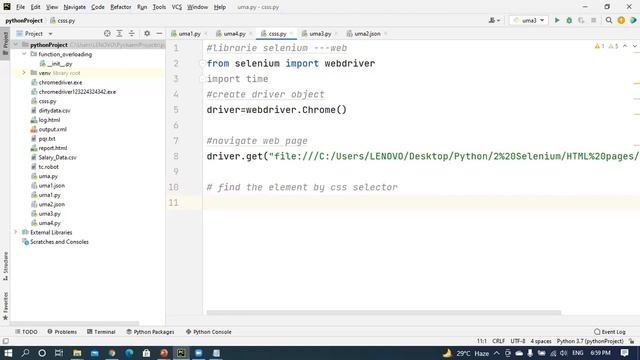Click the CRLF line separator selector
Viewport: 640px width, 360px height.
(x=498, y=341)
